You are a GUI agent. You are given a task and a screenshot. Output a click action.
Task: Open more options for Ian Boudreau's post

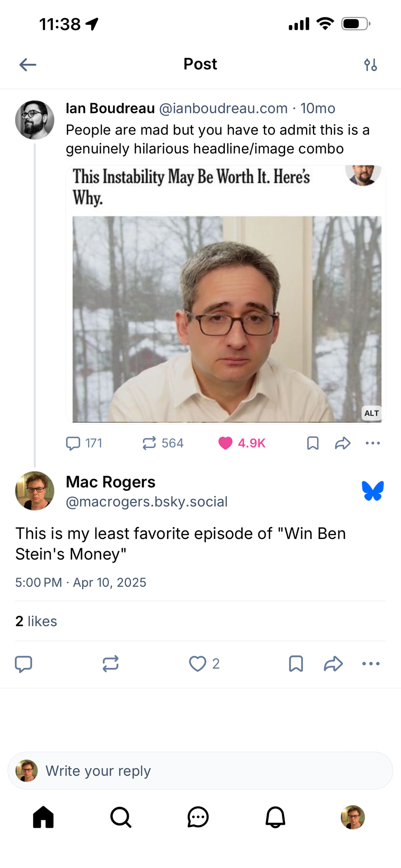(372, 443)
